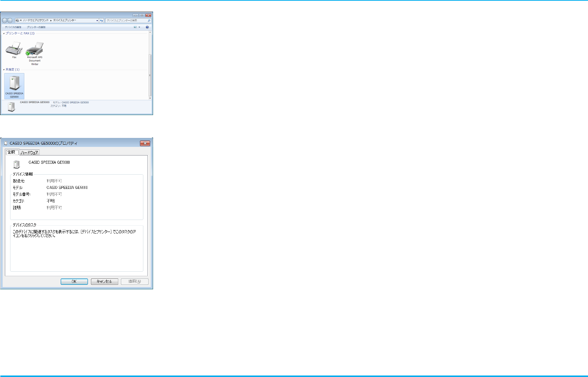Screen dimensions: 588x377
Task: Click OK in the properties dialog
Action: pos(74,281)
